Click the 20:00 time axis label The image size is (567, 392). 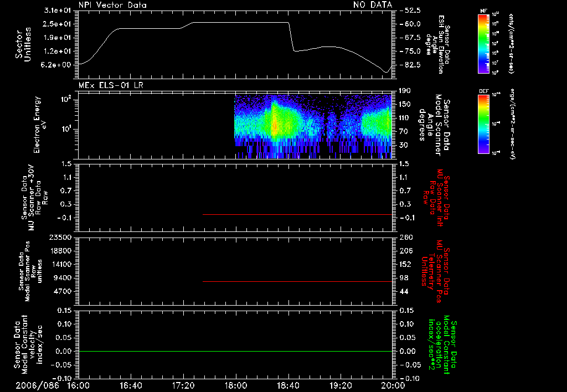393,385
